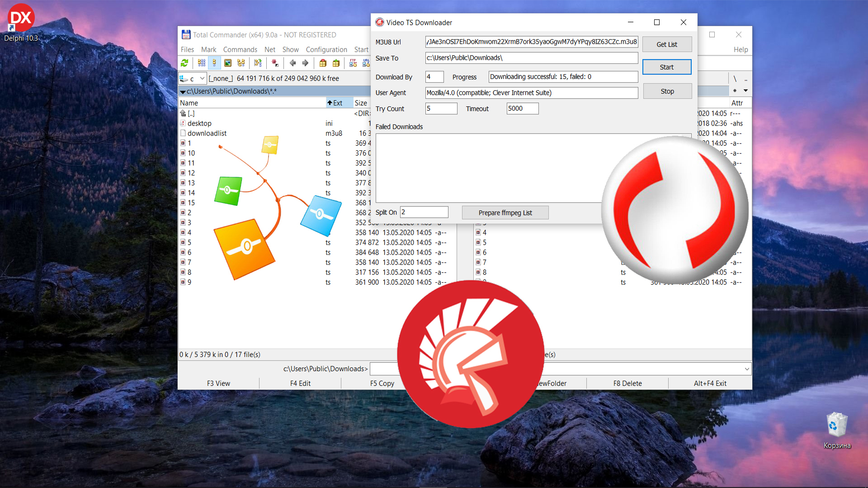Switch to brief file list view icon

(202, 63)
